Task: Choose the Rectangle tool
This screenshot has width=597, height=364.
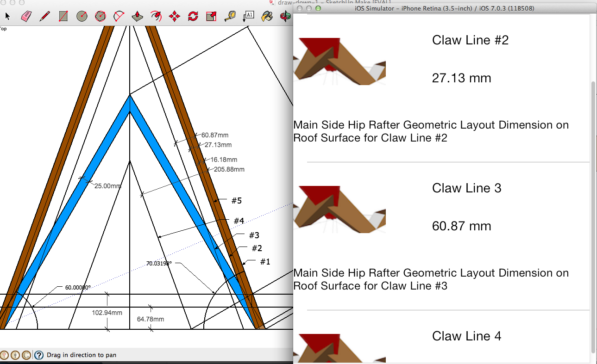Action: point(63,16)
